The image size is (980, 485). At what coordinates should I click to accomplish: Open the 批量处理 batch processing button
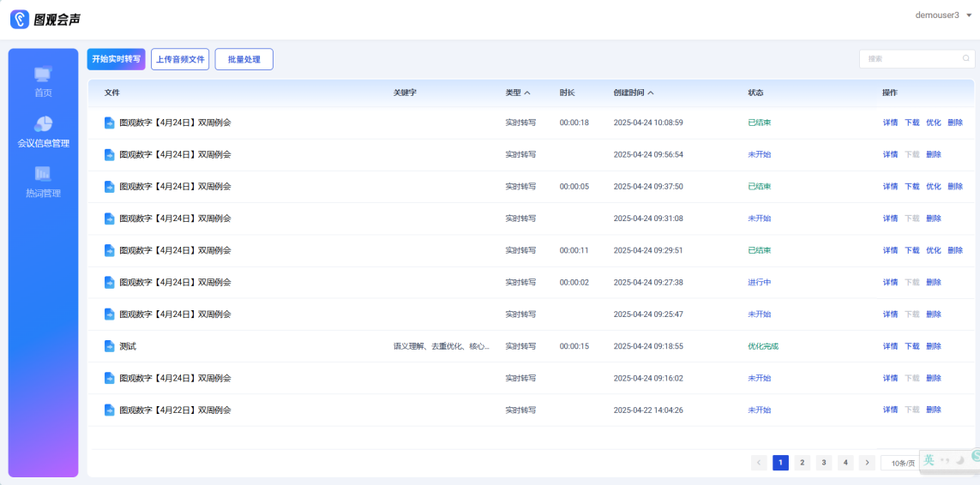[x=243, y=59]
